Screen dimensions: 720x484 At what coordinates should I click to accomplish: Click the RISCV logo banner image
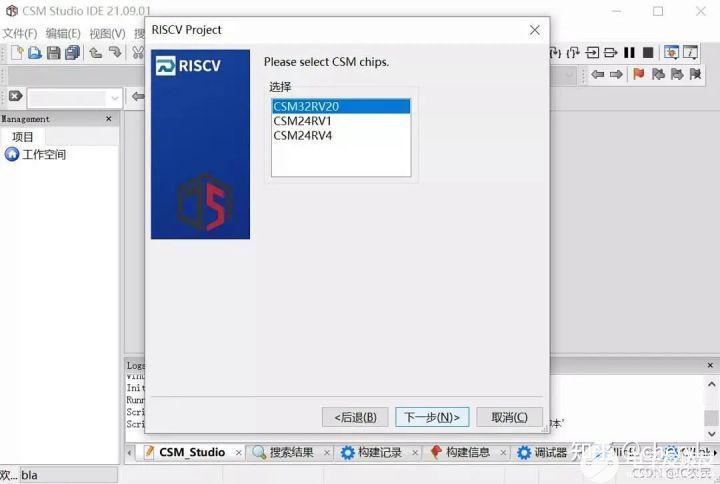click(x=200, y=144)
